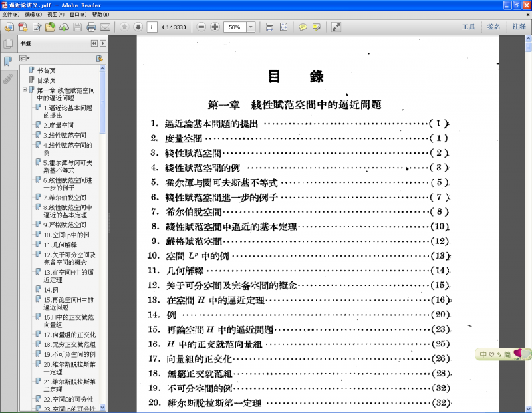Zoom out with the minus button

click(201, 27)
